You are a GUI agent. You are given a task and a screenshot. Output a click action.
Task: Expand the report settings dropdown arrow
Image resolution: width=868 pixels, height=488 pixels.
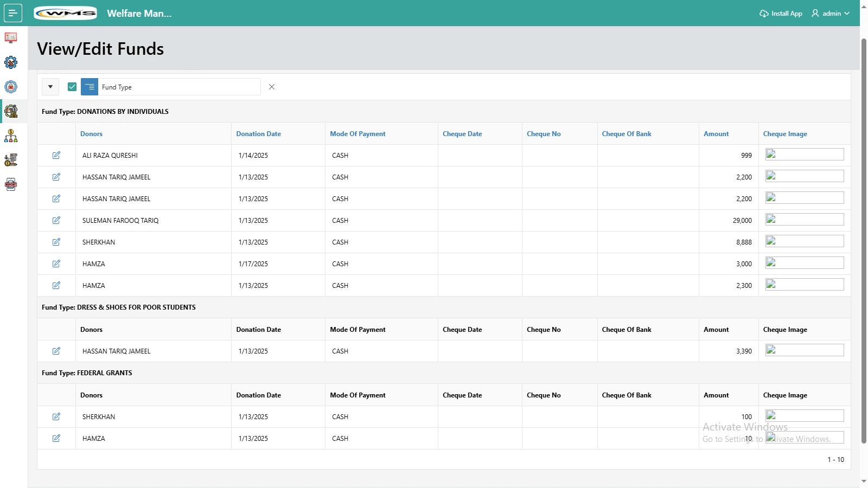point(50,87)
